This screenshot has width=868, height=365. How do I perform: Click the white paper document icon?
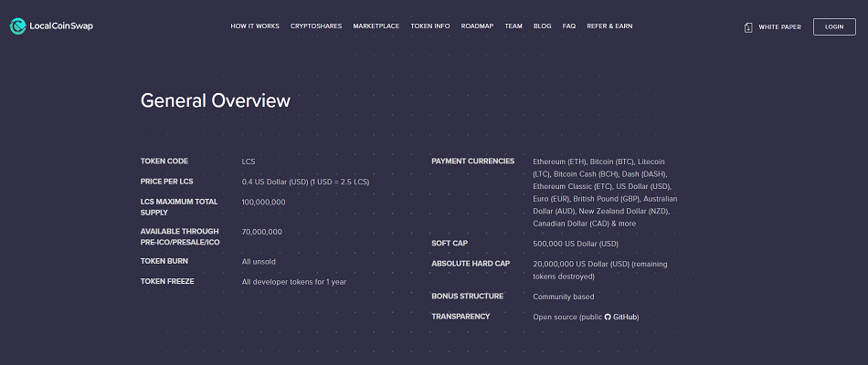(x=749, y=27)
